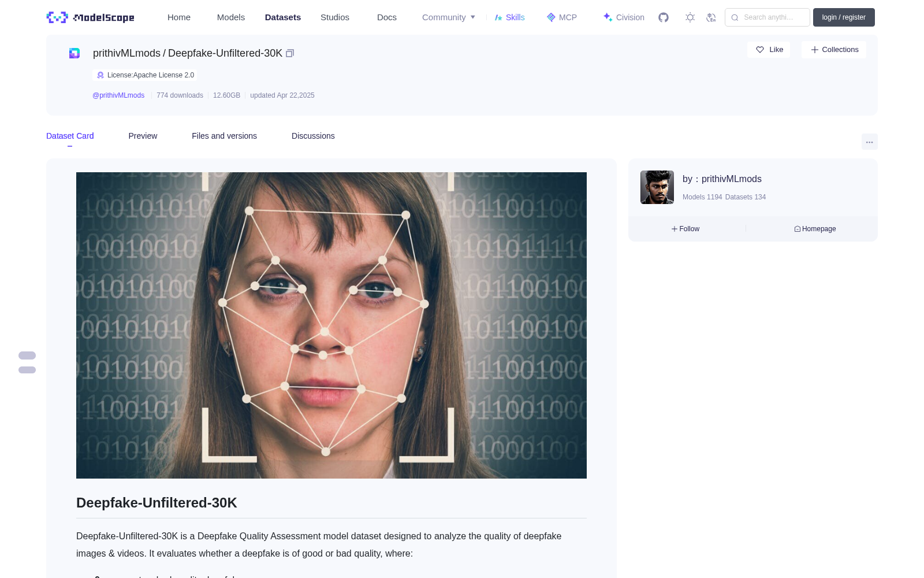
Task: Go to Home in the navbar
Action: pos(179,17)
